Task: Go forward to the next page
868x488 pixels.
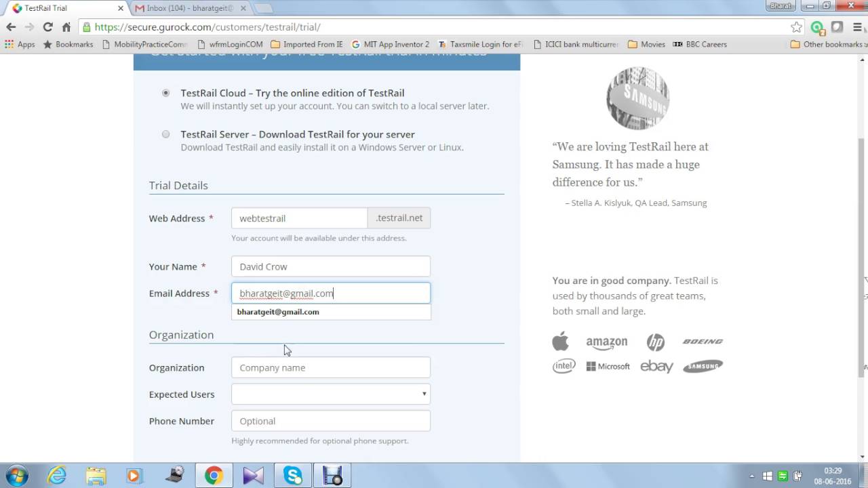Action: tap(29, 27)
